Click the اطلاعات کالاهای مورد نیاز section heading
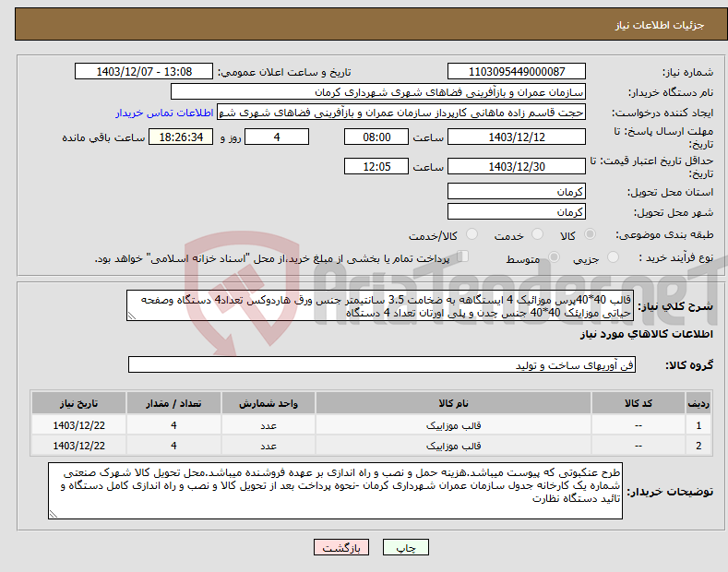 click(x=646, y=334)
